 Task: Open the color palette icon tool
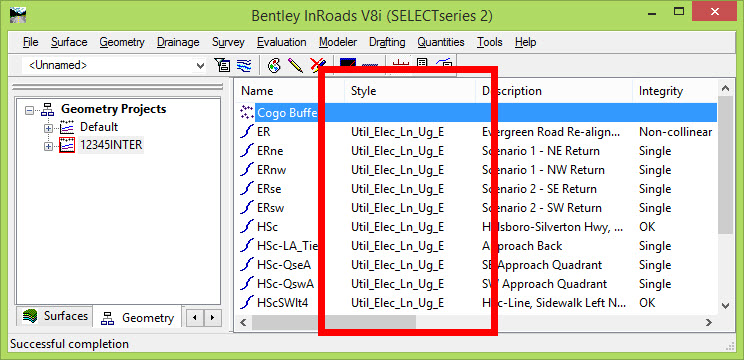coord(274,65)
